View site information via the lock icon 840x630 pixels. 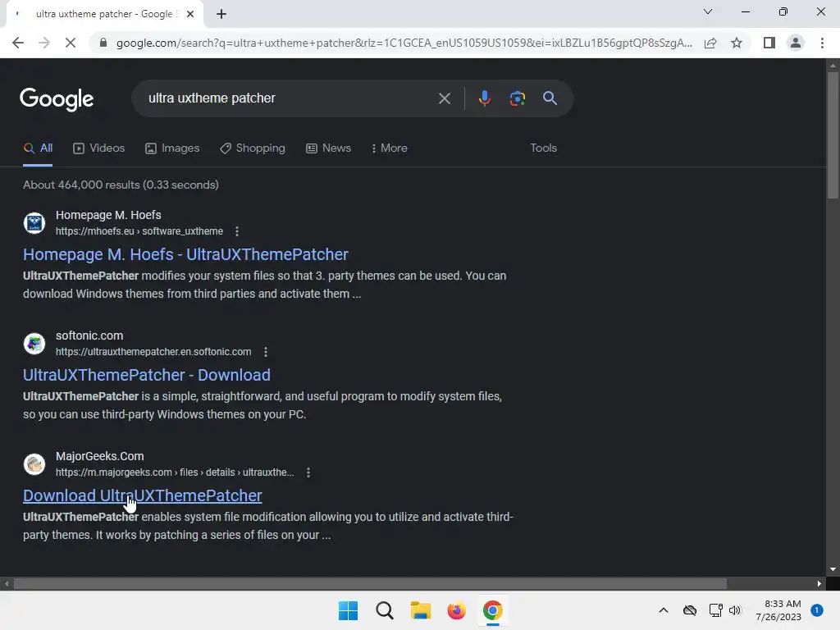pyautogui.click(x=103, y=43)
